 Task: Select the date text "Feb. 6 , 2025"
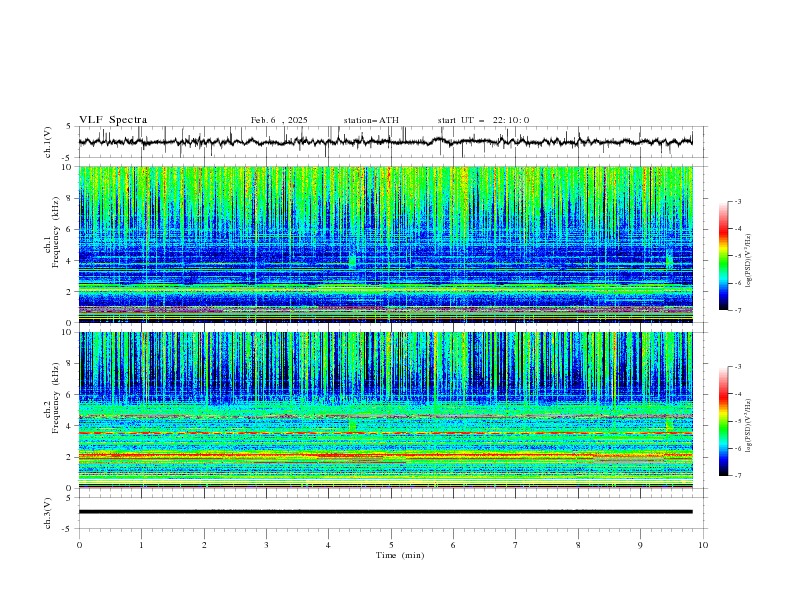coord(279,120)
